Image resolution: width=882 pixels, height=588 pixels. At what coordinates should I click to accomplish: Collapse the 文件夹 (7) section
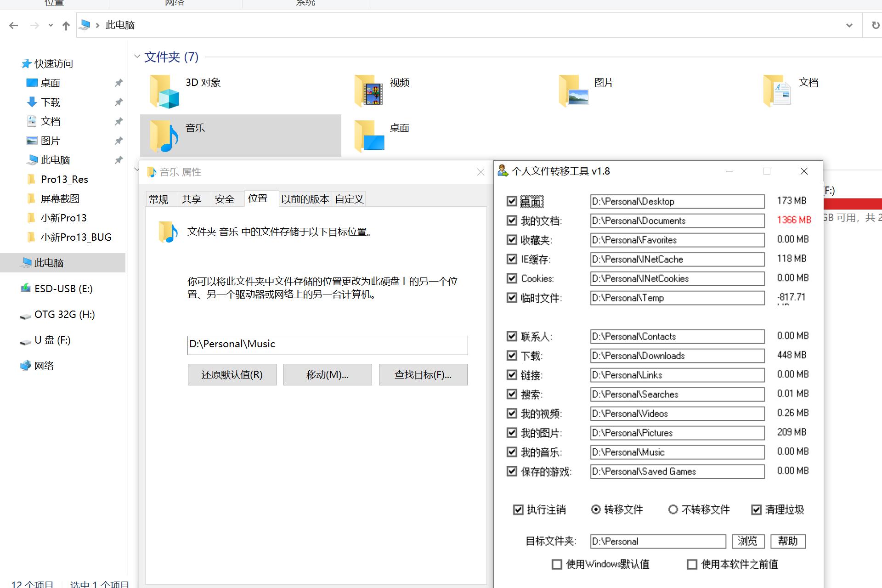tap(137, 56)
